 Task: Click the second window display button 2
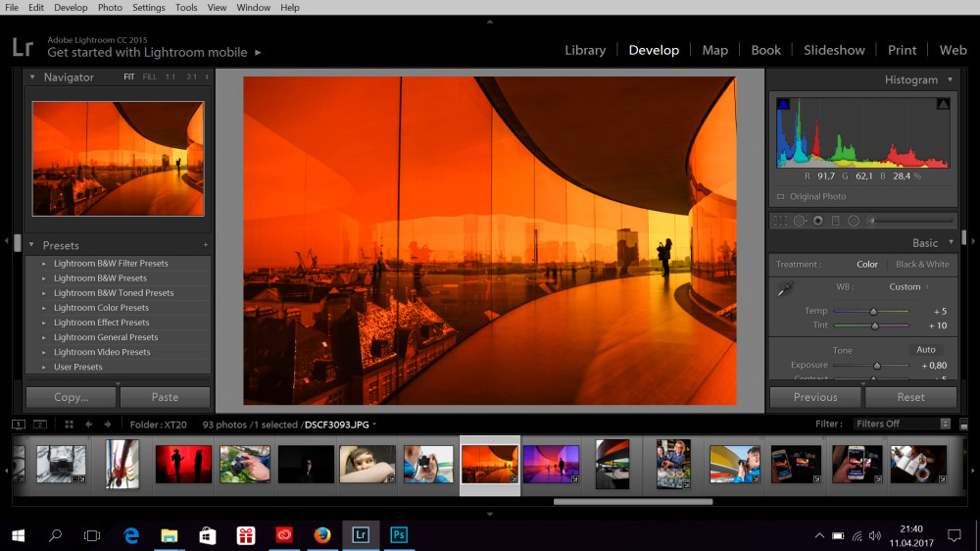pos(40,425)
